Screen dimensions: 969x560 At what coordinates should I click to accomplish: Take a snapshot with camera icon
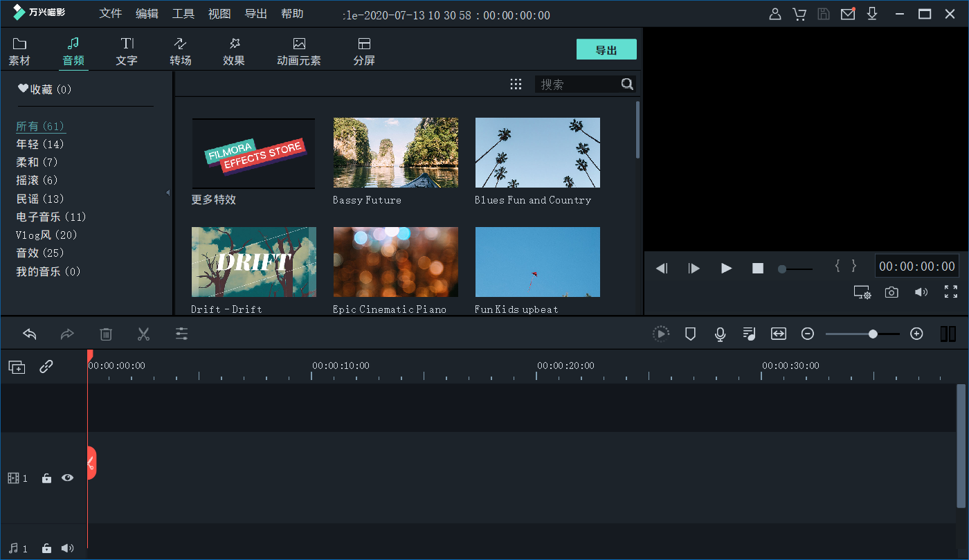[891, 292]
